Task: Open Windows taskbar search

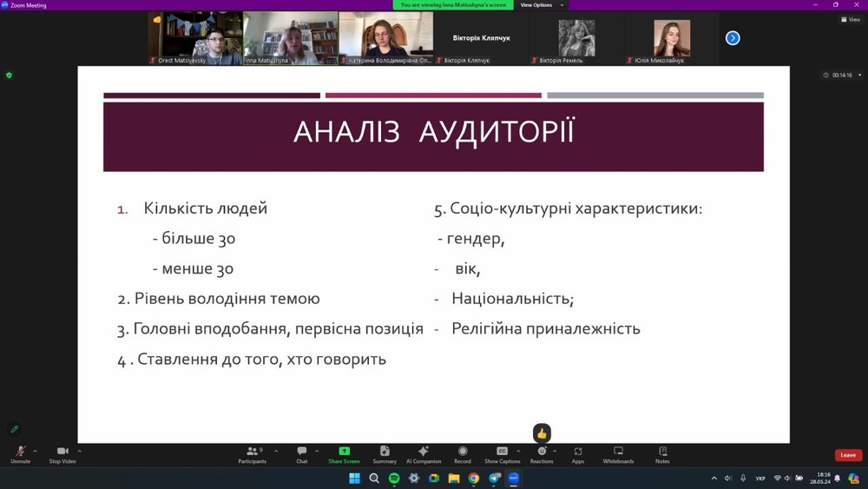Action: [x=374, y=479]
